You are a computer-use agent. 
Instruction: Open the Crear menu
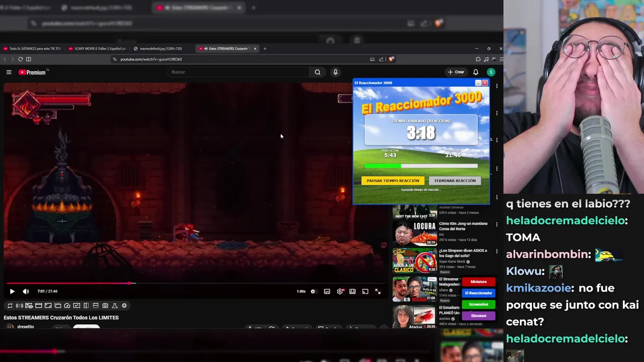click(456, 72)
